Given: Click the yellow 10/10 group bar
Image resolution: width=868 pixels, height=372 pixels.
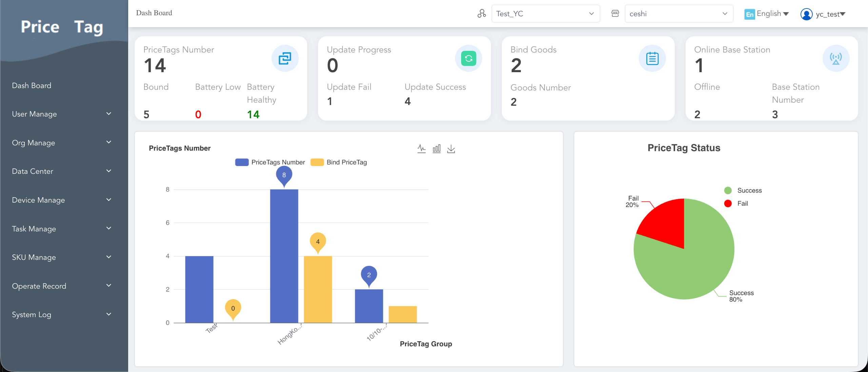Looking at the screenshot, I should click(403, 314).
